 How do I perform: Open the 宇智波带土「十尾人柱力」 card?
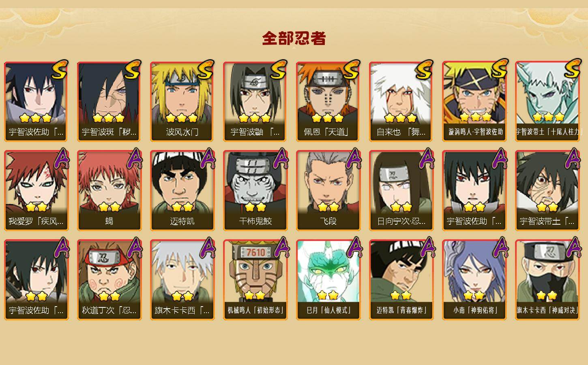tap(547, 101)
